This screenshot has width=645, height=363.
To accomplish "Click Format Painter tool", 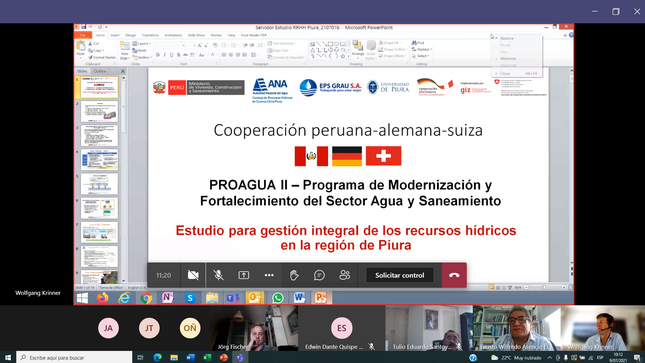I will (102, 57).
